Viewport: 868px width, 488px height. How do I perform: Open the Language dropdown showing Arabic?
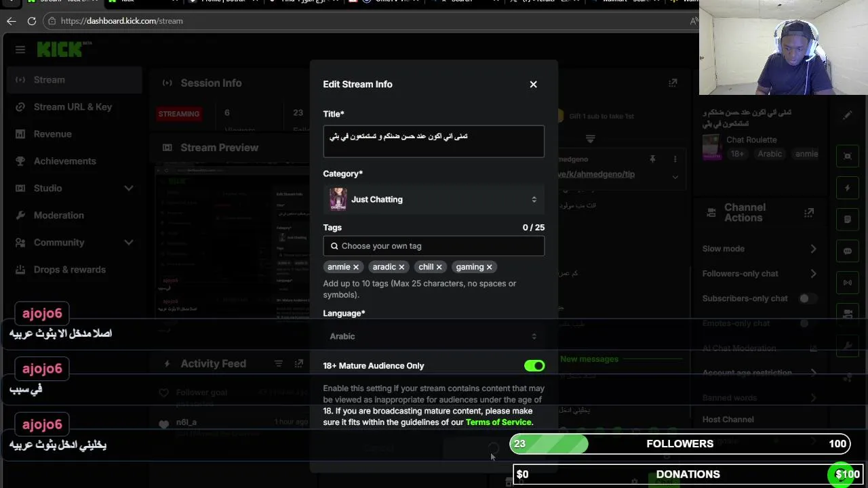pyautogui.click(x=434, y=336)
